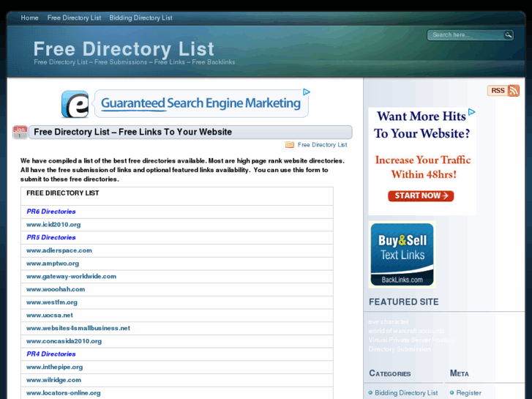
Task: Visit www.locators-online.org link
Action: (64, 393)
